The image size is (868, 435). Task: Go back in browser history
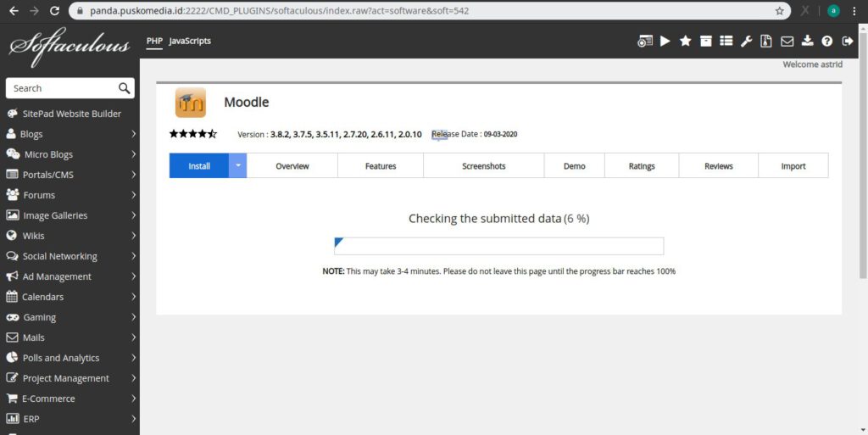pyautogui.click(x=14, y=10)
